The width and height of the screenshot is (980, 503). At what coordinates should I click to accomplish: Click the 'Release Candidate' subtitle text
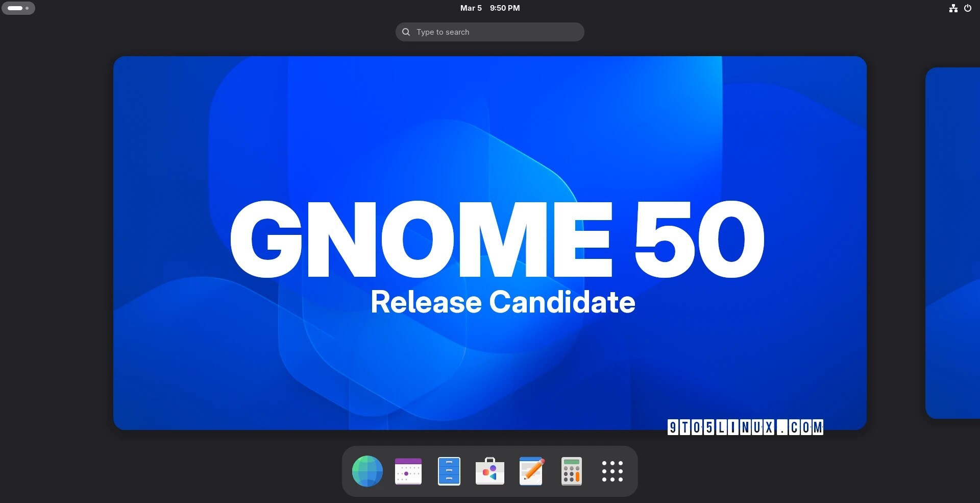pos(503,302)
